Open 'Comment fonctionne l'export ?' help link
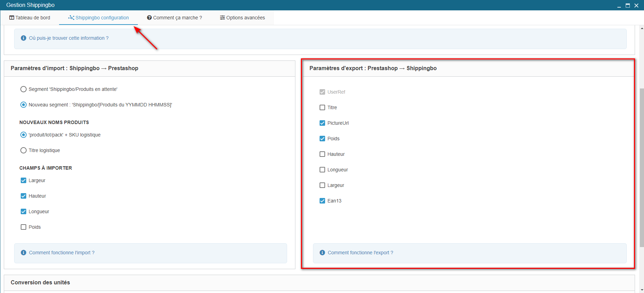The image size is (644, 293). click(360, 253)
